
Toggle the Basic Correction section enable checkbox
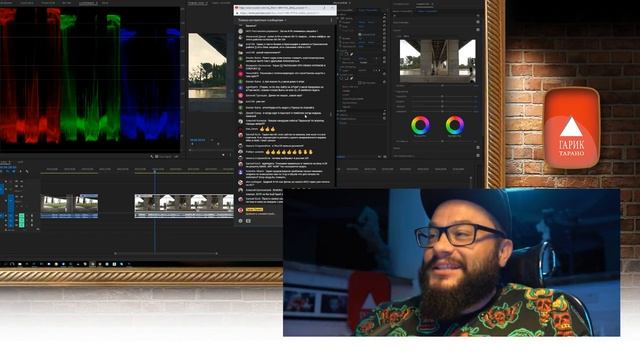[478, 22]
